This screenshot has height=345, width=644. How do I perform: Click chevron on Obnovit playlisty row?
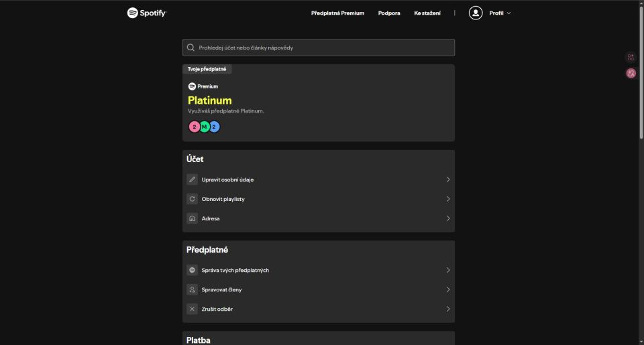pyautogui.click(x=448, y=199)
